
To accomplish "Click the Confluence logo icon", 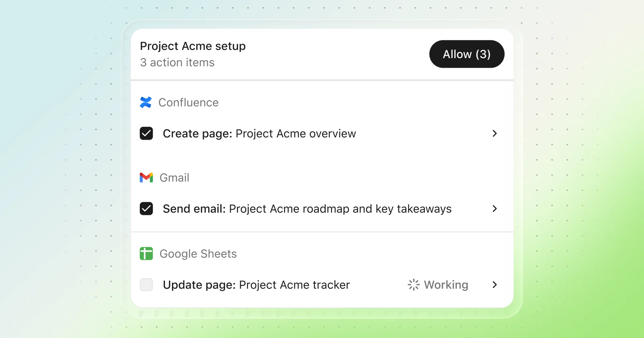I will coord(146,102).
